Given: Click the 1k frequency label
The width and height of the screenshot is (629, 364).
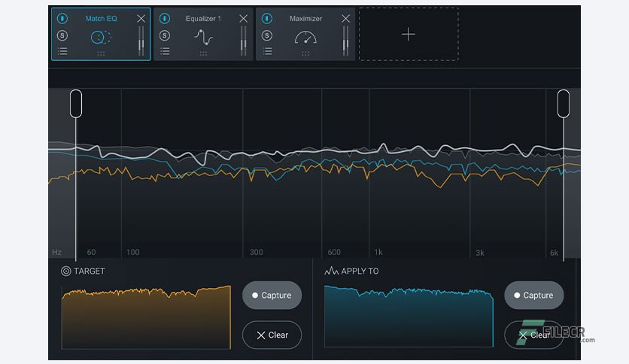Looking at the screenshot, I should coord(378,252).
